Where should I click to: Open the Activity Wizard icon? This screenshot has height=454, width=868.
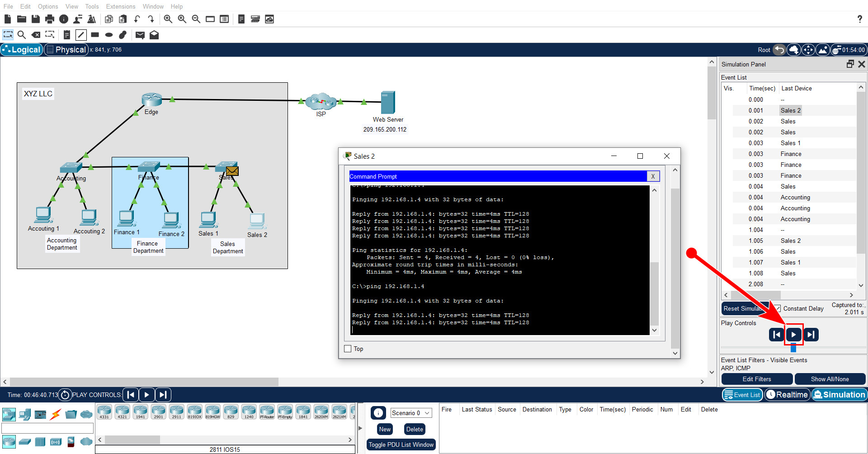pos(78,19)
